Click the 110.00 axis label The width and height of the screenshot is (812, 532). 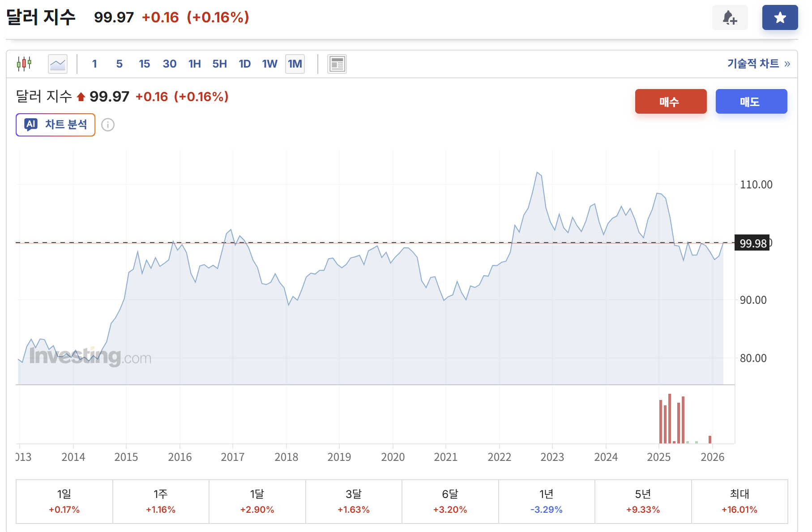pos(756,184)
